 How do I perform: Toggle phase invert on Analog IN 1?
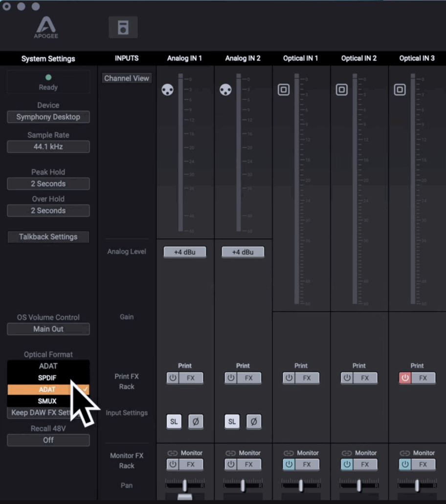coord(196,421)
